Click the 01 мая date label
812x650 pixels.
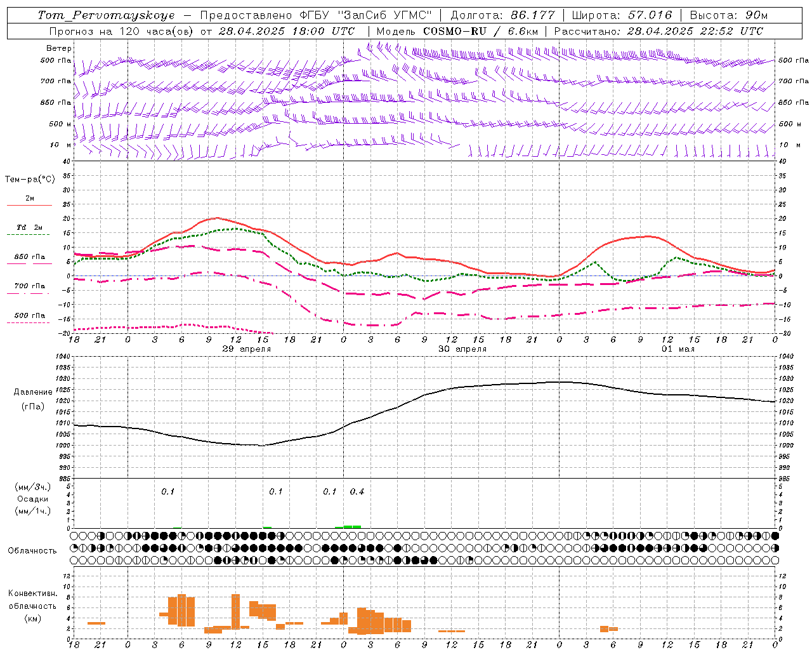pyautogui.click(x=678, y=349)
